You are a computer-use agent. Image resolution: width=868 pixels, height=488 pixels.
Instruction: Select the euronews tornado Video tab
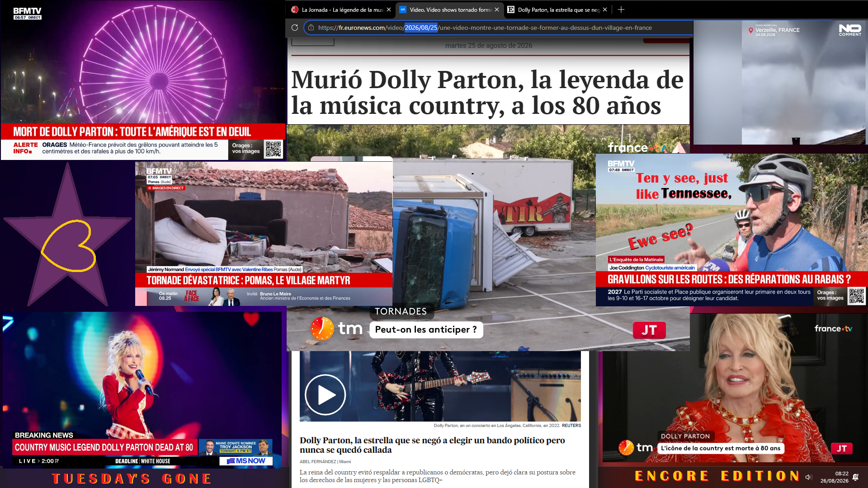pos(450,9)
